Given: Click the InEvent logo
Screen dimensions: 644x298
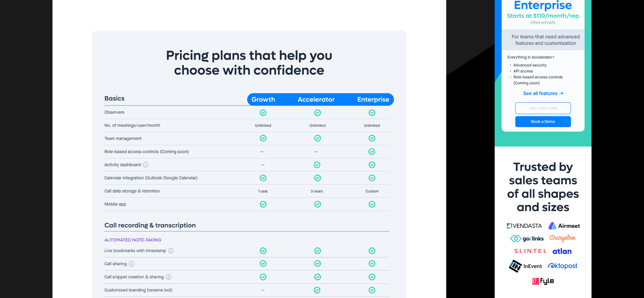Looking at the screenshot, I should (525, 266).
